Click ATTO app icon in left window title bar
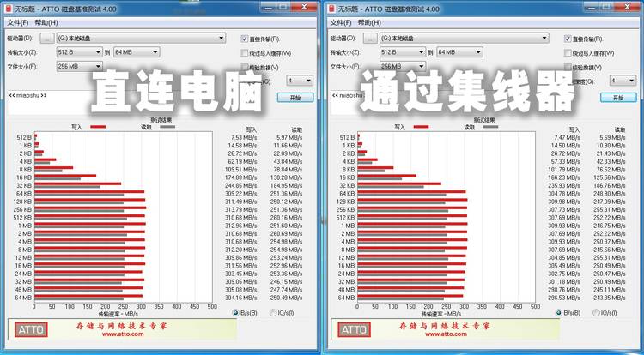Image resolution: width=644 pixels, height=355 pixels. pyautogui.click(x=9, y=9)
